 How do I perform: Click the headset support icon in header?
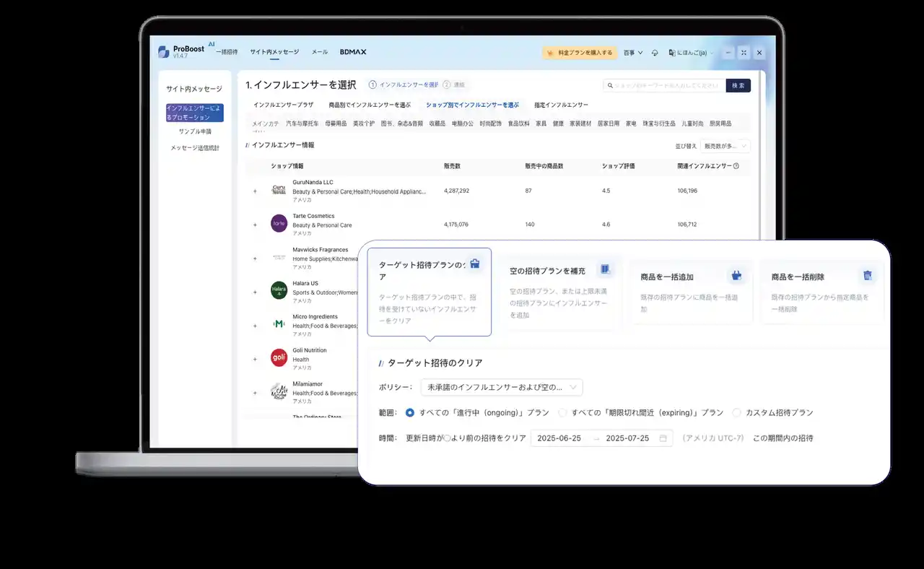click(x=655, y=53)
